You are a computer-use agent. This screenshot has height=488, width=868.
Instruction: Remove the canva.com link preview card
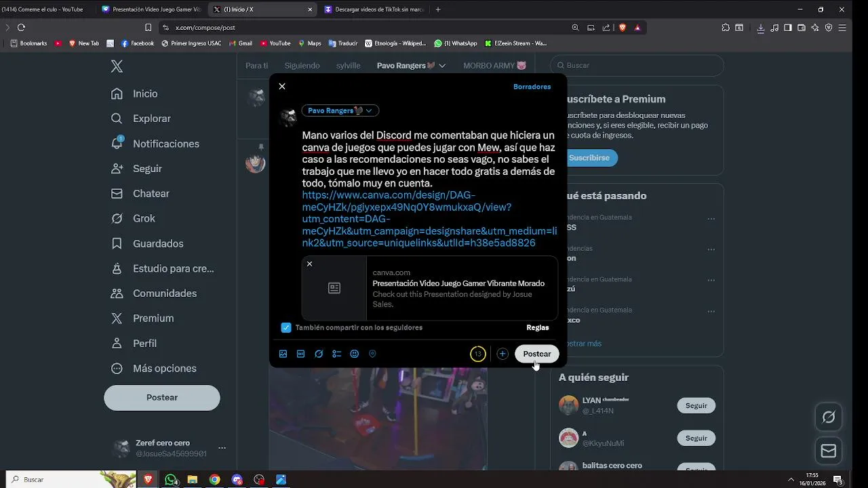click(x=310, y=264)
